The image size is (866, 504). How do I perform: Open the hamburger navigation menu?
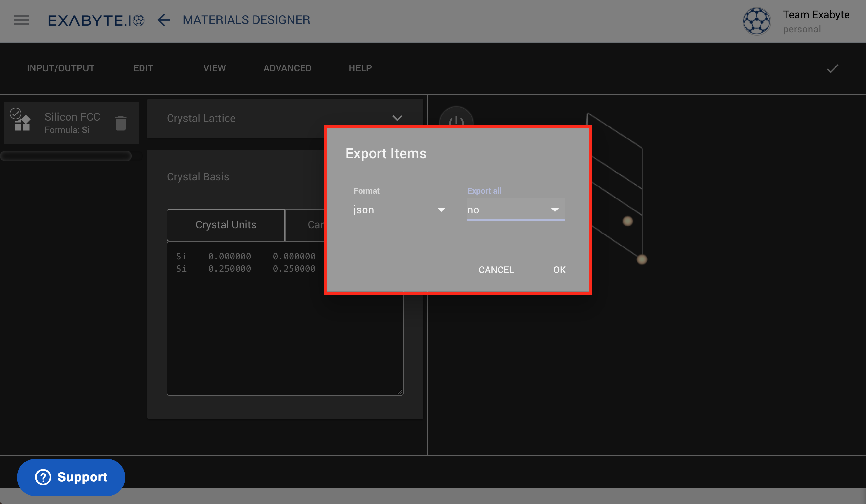tap(21, 20)
